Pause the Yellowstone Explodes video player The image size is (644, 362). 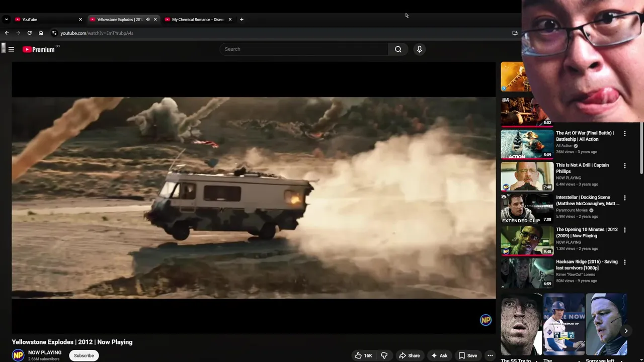pyautogui.click(x=254, y=198)
